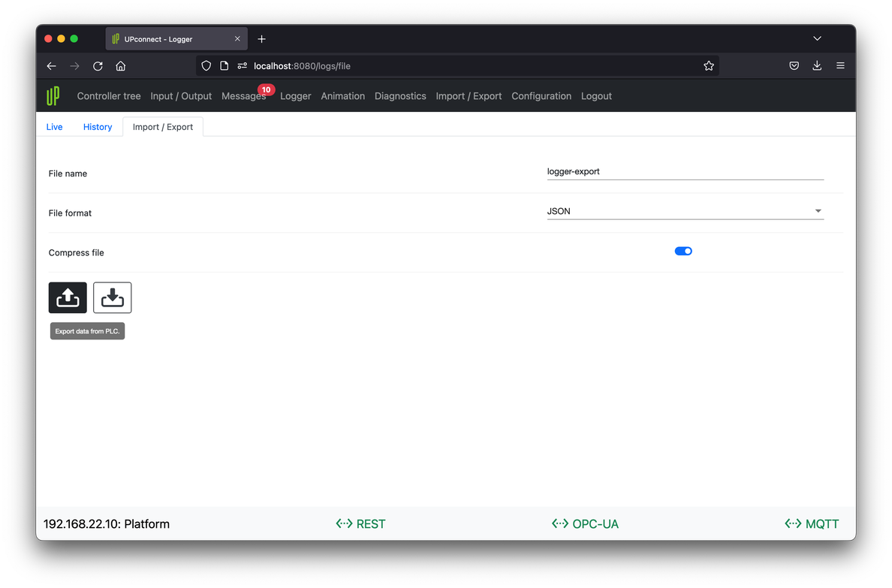
Task: Click the import data download icon button
Action: pyautogui.click(x=113, y=298)
